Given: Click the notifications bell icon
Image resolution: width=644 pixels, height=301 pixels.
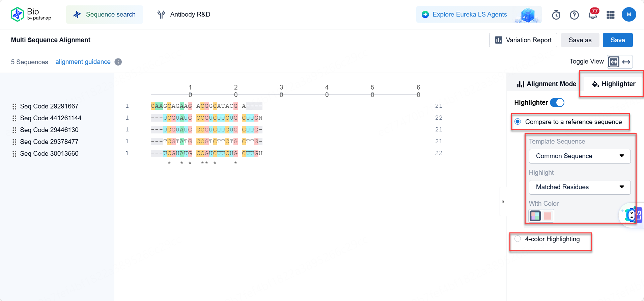Looking at the screenshot, I should tap(592, 15).
